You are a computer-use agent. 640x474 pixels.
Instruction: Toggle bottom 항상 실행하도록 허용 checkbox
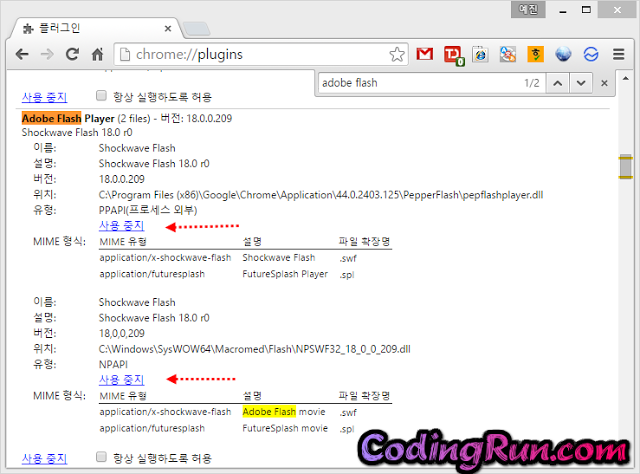click(101, 457)
